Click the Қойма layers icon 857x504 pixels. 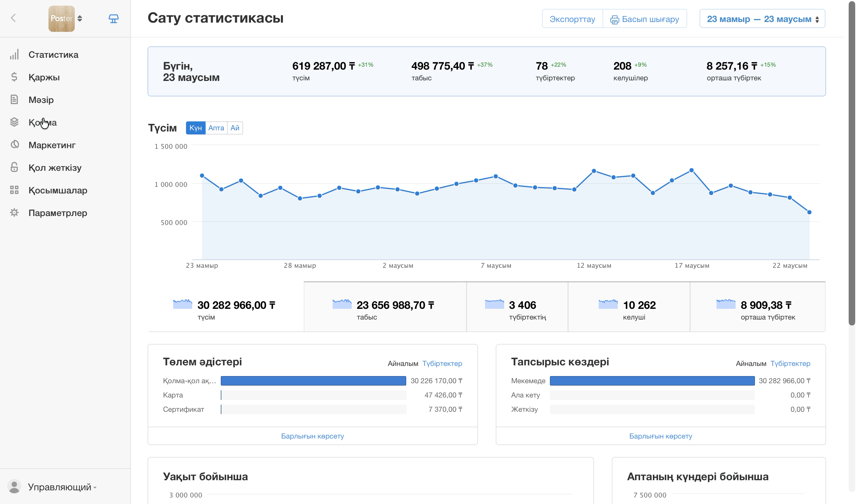[x=14, y=122]
